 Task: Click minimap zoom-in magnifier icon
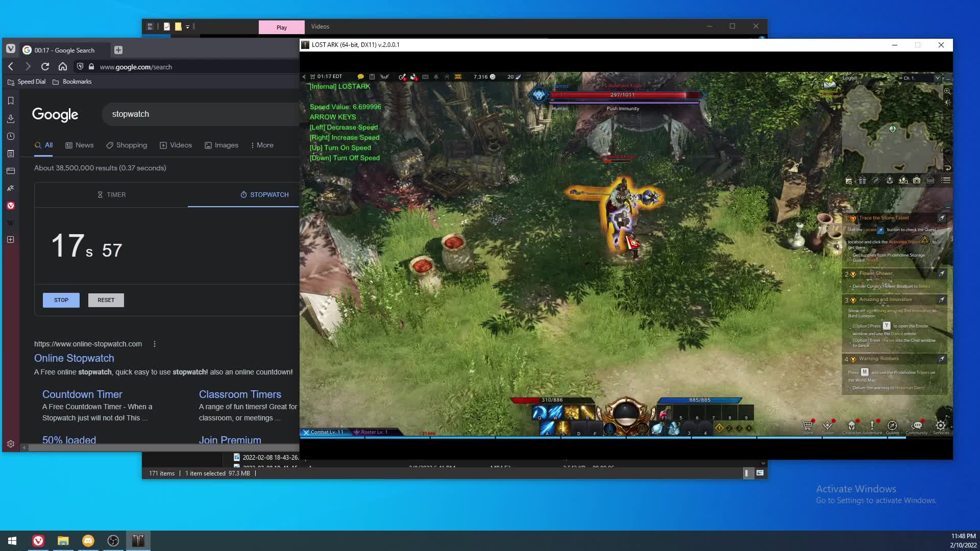(x=947, y=91)
